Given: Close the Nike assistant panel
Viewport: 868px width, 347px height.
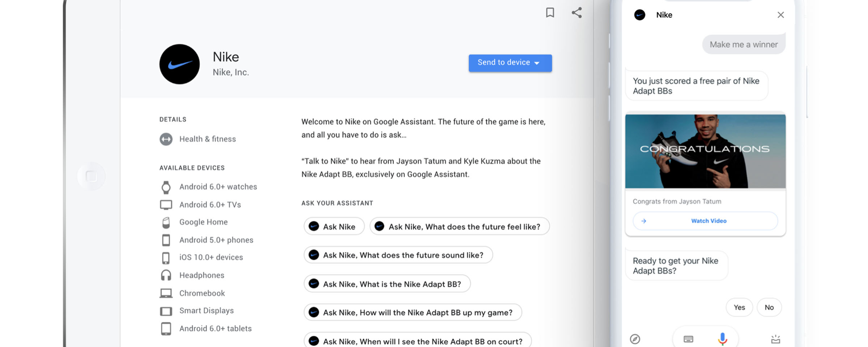Looking at the screenshot, I should pyautogui.click(x=780, y=15).
